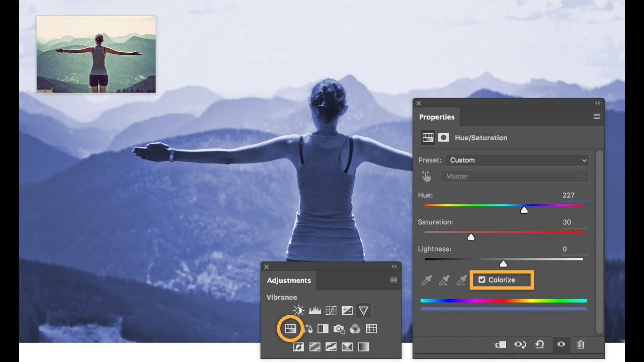Select the Adjustments tab

pos(289,281)
